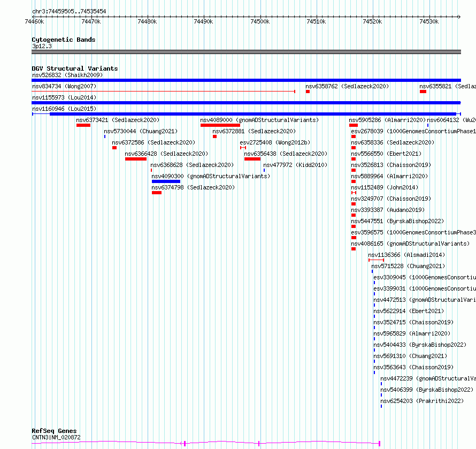
Task: Click the nsv4472239 variant label
Action: point(428,378)
